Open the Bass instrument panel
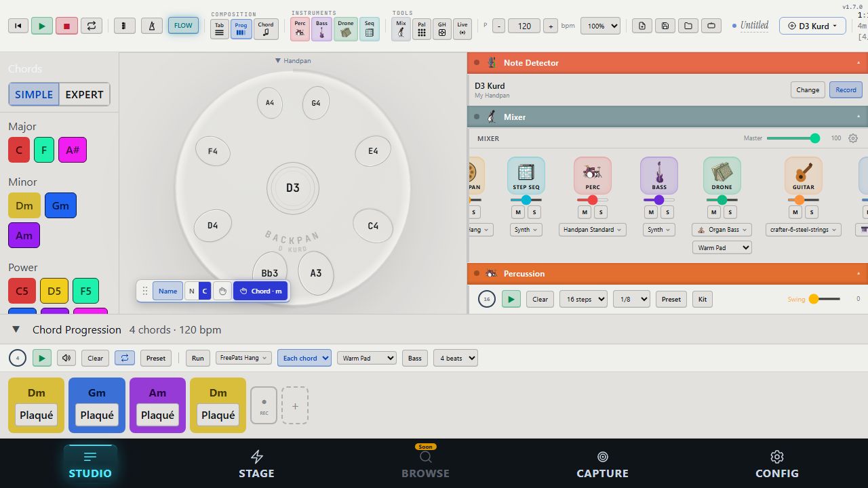Screen dimensions: 868x488 tap(321, 29)
